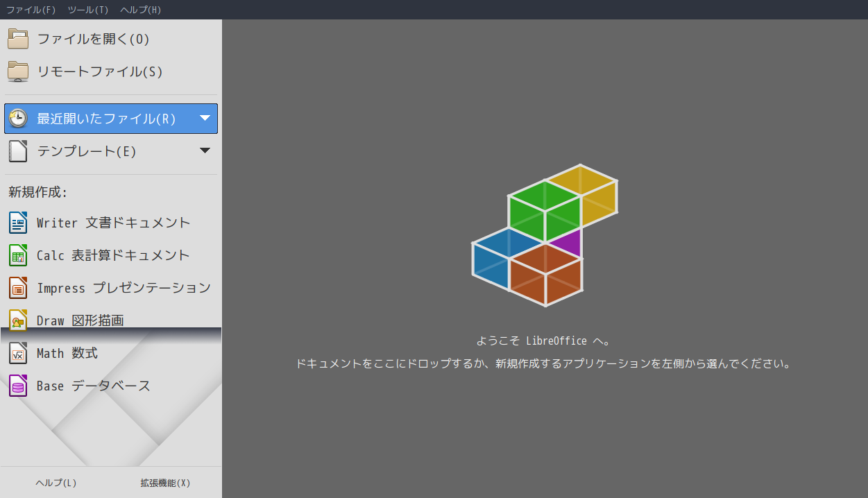Image resolution: width=868 pixels, height=498 pixels.
Task: Open the ヘルプ(H) menu in menu bar
Action: [140, 10]
